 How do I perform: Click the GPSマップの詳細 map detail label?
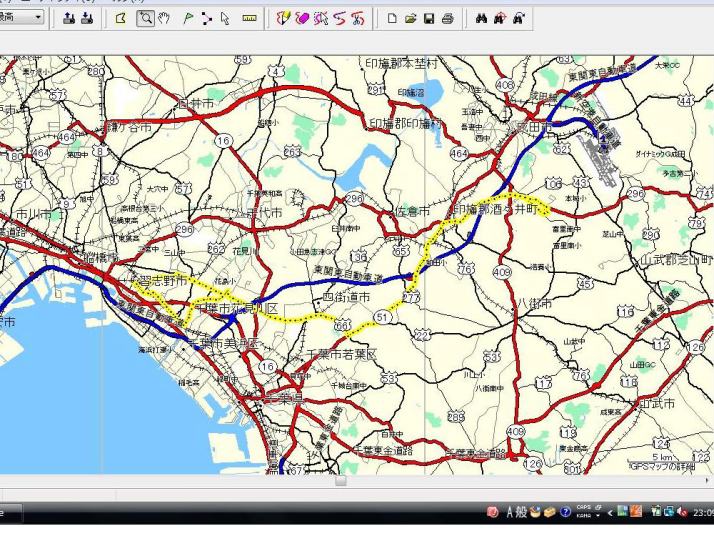[x=663, y=466]
